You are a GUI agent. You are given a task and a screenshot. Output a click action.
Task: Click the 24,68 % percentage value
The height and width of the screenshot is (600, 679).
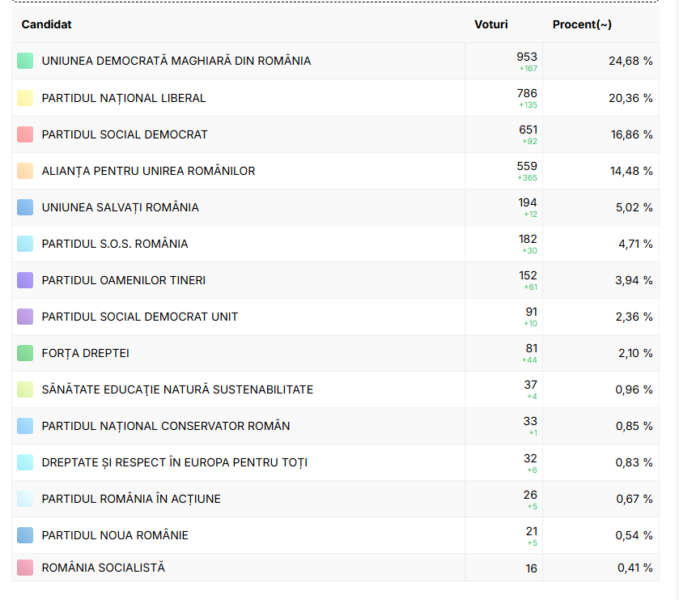click(x=630, y=61)
